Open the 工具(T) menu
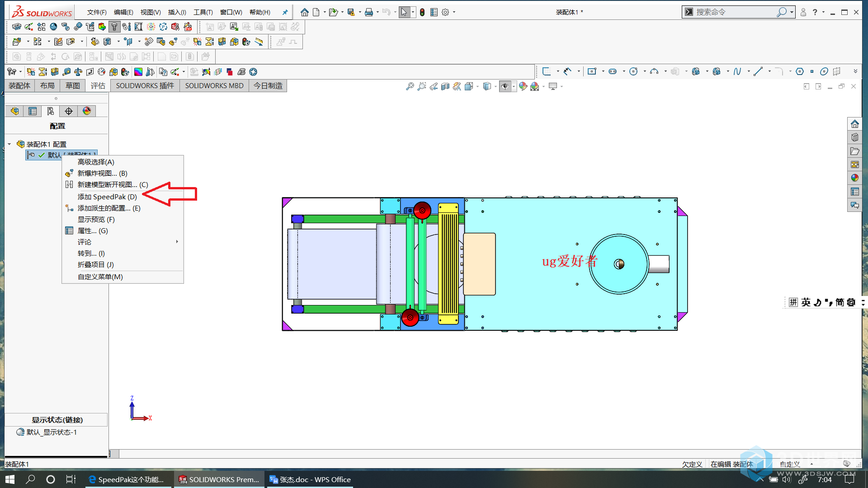The height and width of the screenshot is (488, 868). click(203, 12)
